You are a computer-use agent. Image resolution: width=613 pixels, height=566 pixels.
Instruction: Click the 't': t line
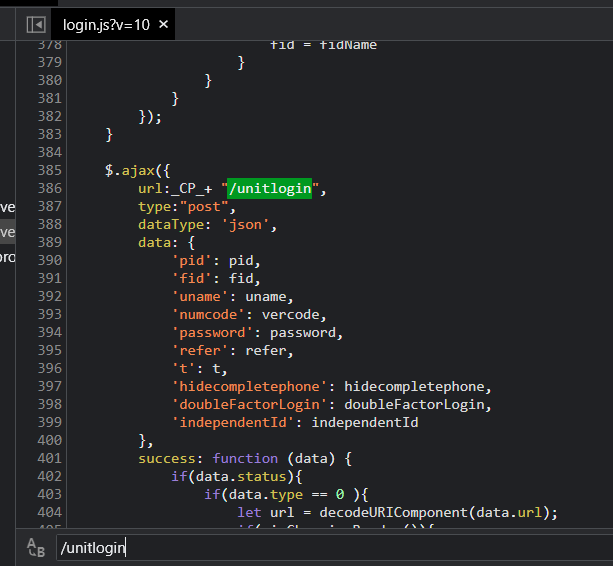point(199,369)
